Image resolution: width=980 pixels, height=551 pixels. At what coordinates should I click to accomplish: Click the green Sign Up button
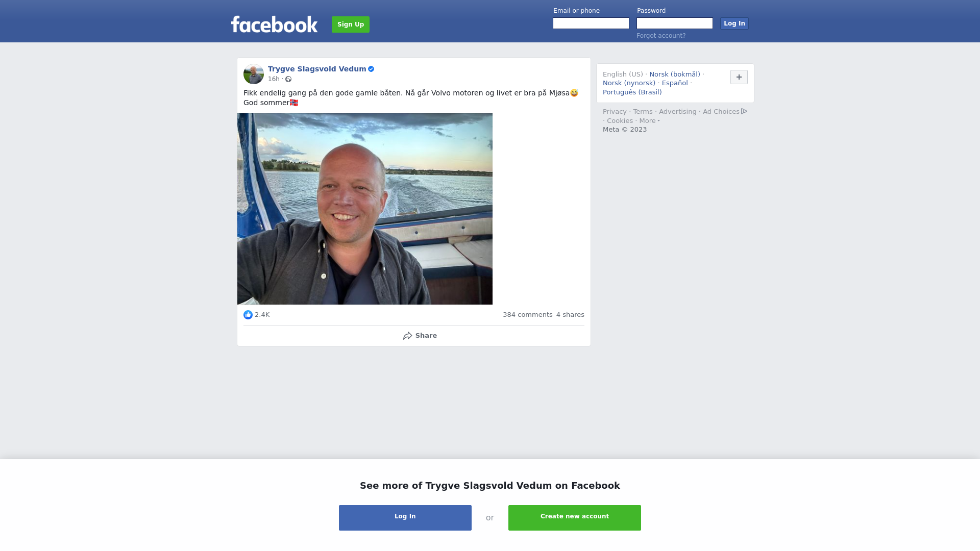(x=351, y=24)
